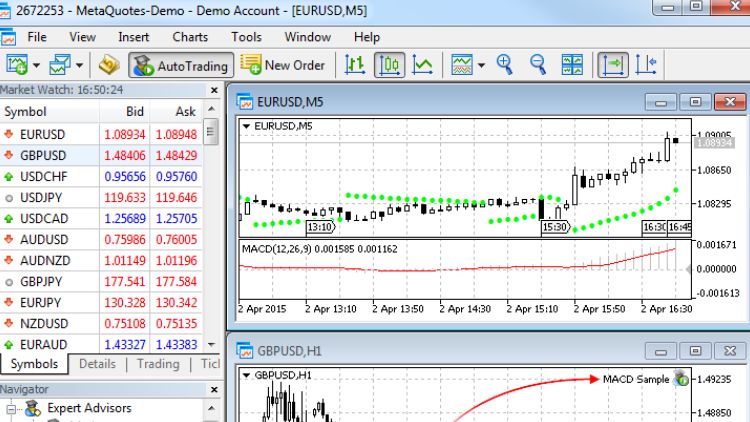Open the Profiles dropdown arrow
This screenshot has height=422, width=750.
(x=79, y=66)
